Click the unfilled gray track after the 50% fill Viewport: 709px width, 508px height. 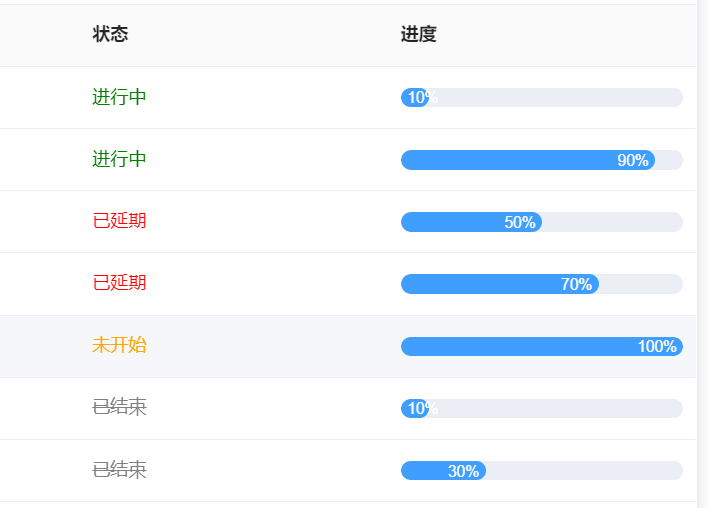click(x=612, y=222)
